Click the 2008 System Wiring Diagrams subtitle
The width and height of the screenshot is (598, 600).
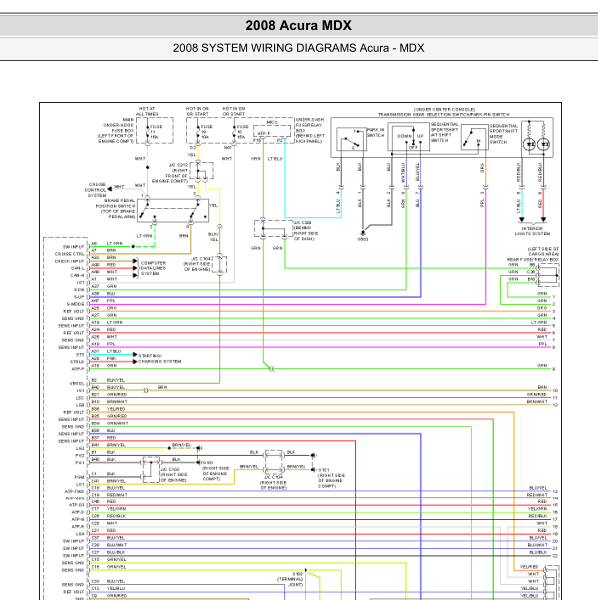[298, 48]
